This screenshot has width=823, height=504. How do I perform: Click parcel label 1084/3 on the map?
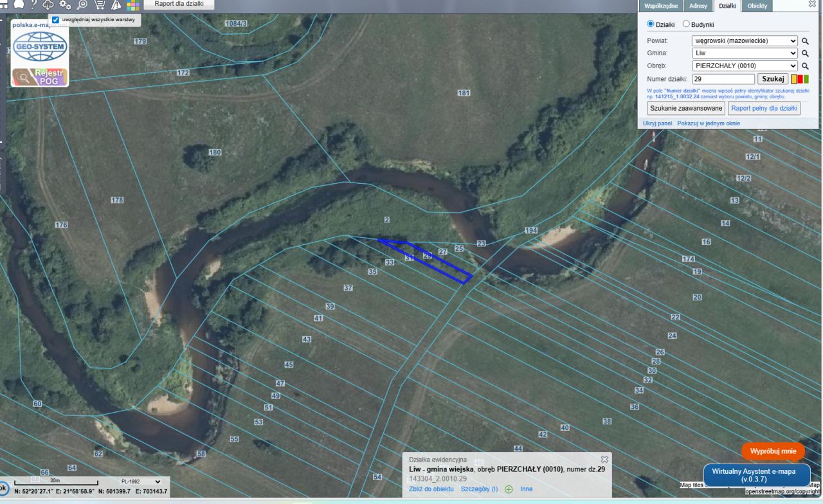237,24
